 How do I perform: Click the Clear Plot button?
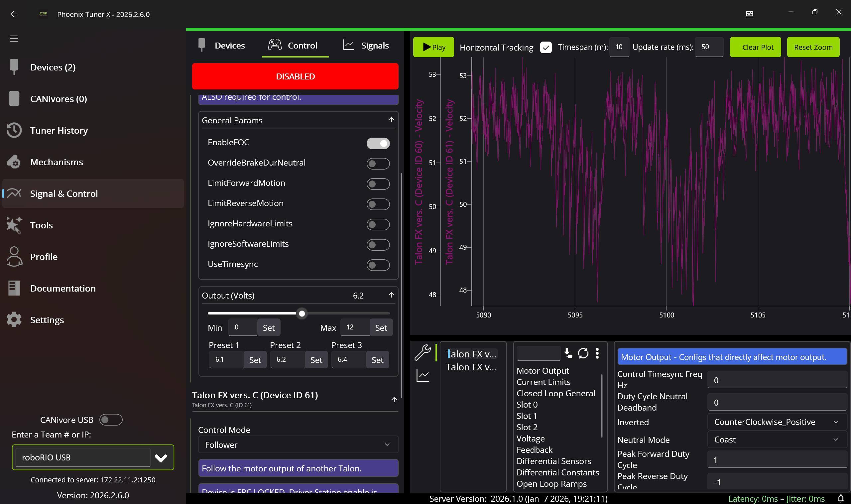tap(755, 47)
